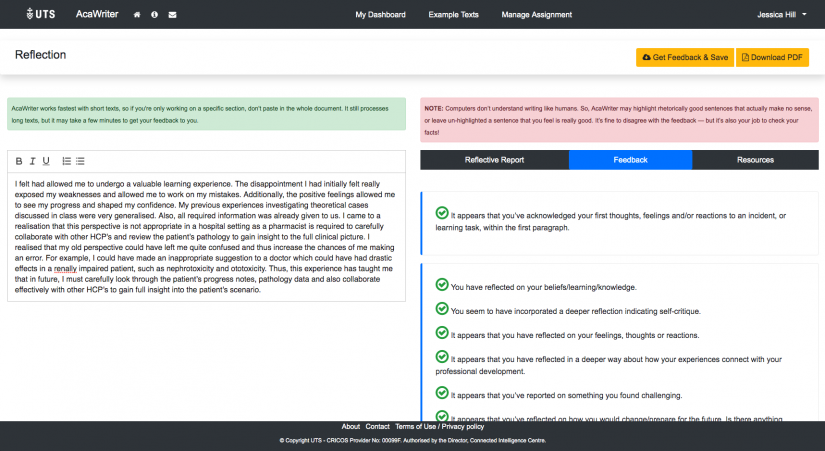Image resolution: width=825 pixels, height=451 pixels.
Task: Click the AcaWriter brand name
Action: click(x=97, y=14)
